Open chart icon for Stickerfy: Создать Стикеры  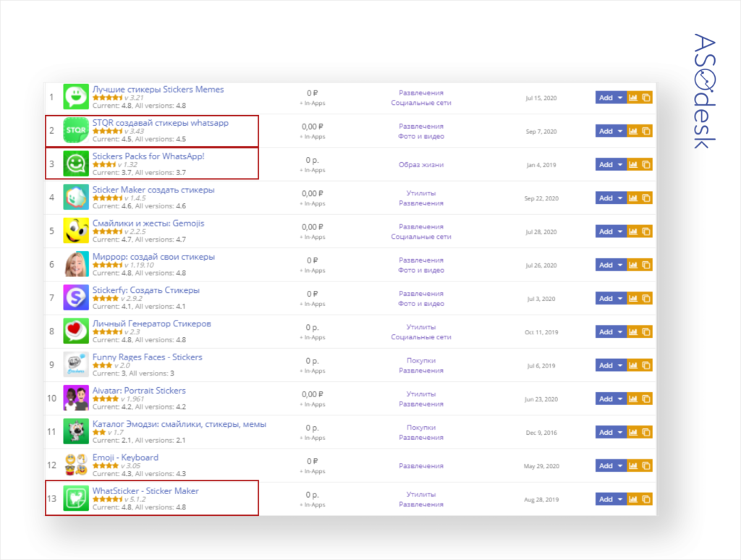(x=633, y=299)
